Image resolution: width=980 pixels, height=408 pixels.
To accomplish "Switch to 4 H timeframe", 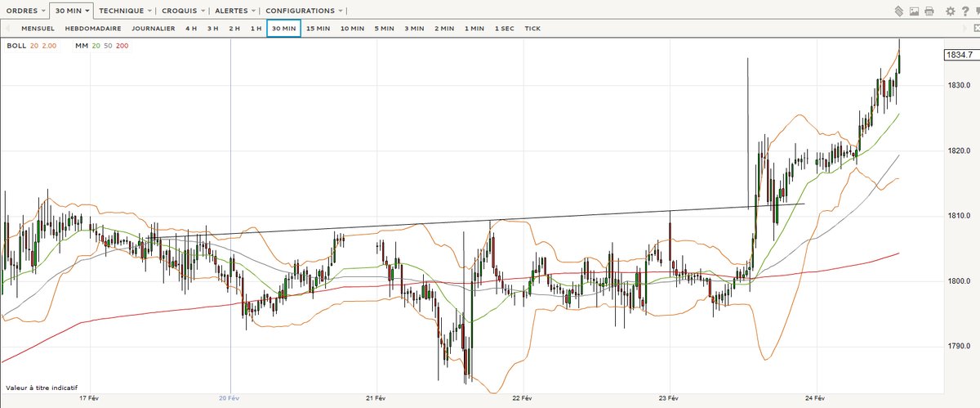I will 190,28.
